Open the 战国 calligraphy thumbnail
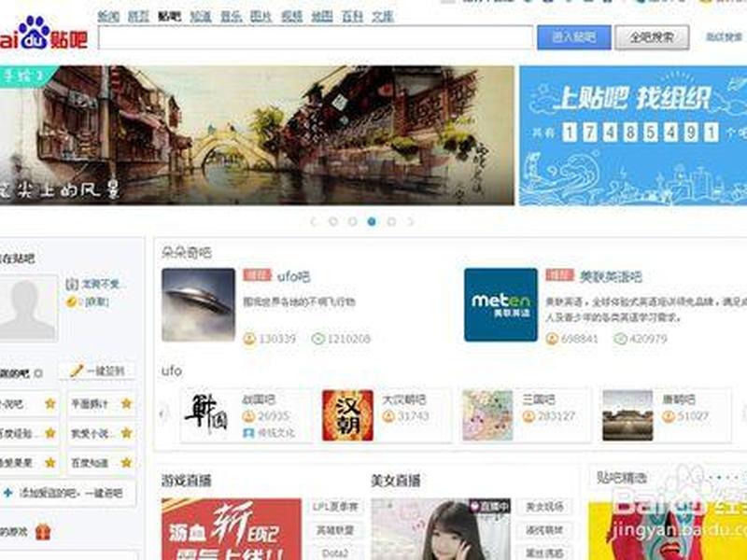The height and width of the screenshot is (560, 747). coord(206,415)
